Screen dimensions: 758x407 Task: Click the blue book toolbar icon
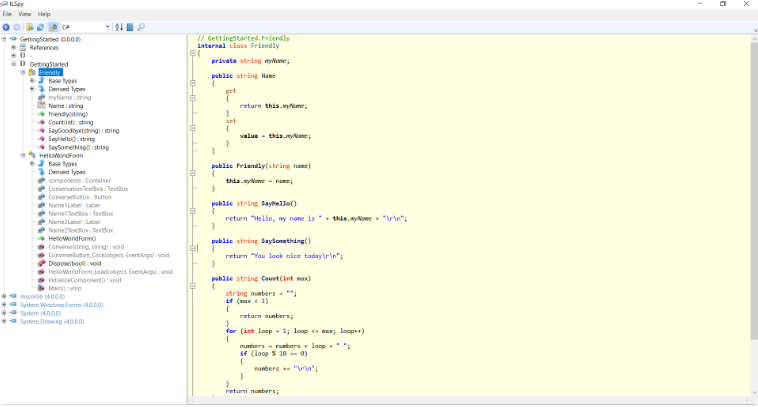(130, 27)
